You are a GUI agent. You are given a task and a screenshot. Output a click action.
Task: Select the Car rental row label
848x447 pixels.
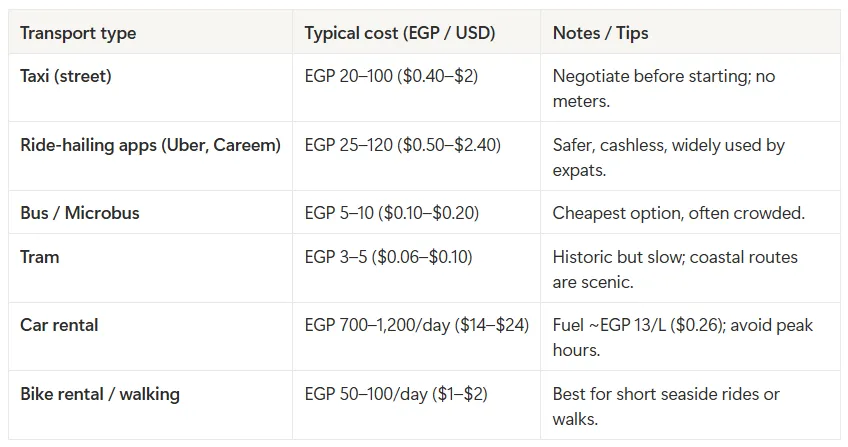point(59,325)
